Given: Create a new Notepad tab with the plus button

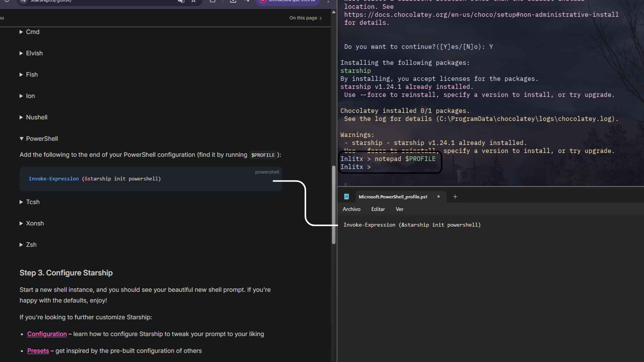Looking at the screenshot, I should pos(455,196).
